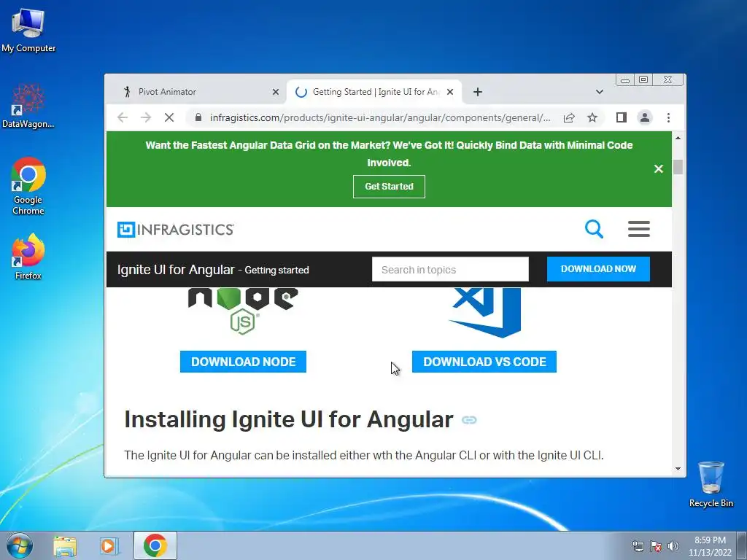Image resolution: width=747 pixels, height=560 pixels.
Task: Open Chrome profile avatar
Action: tap(645, 117)
